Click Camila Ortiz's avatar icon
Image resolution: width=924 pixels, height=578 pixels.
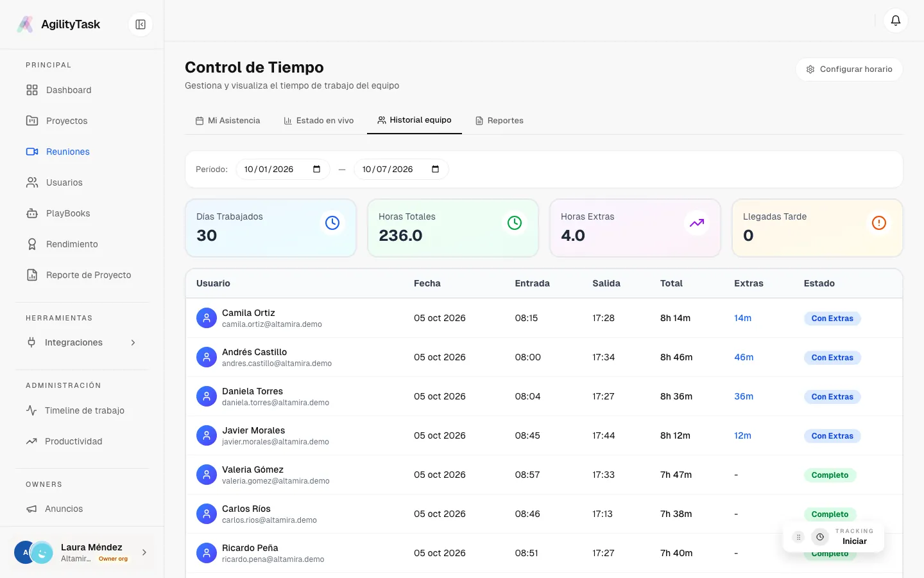(207, 318)
